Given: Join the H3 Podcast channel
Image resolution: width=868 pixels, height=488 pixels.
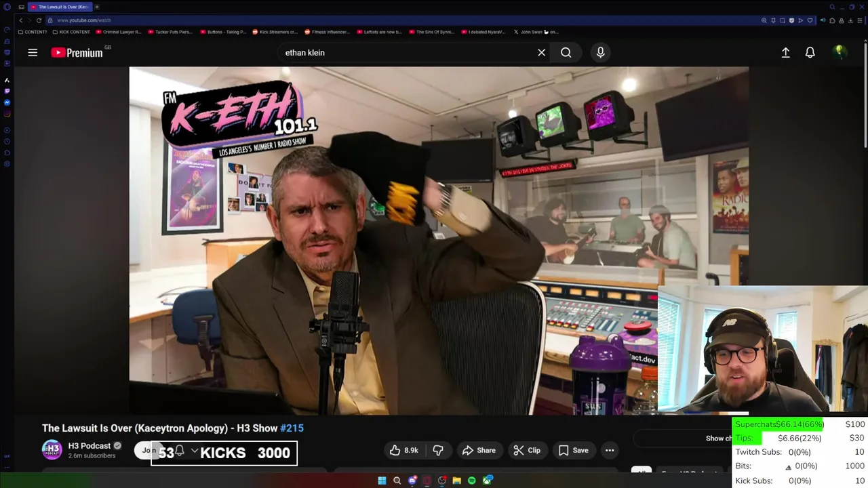Looking at the screenshot, I should tap(149, 450).
